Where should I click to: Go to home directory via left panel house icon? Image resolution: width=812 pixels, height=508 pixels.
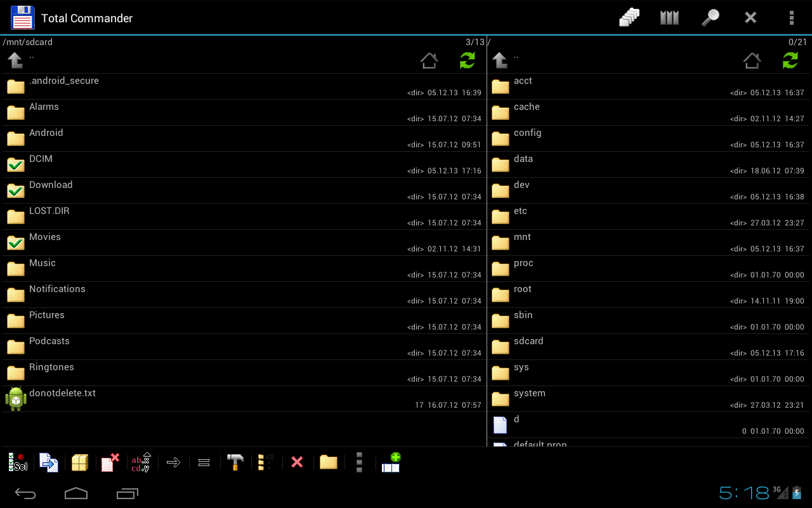click(429, 61)
